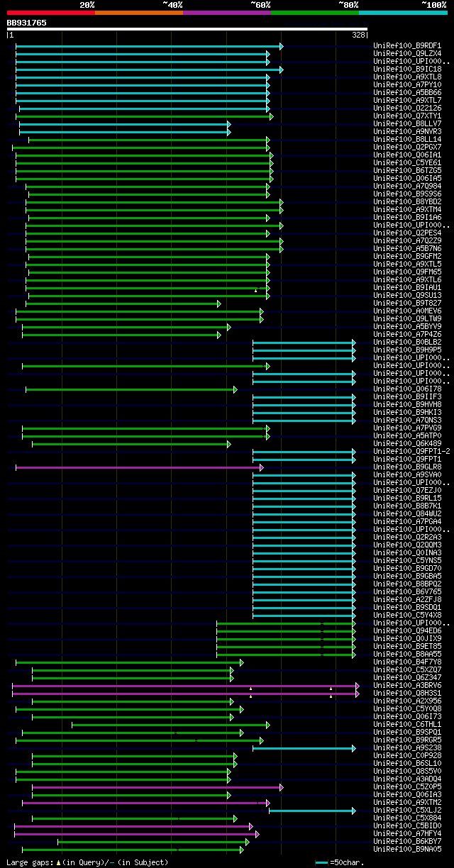Select label UniRef100_Q2PGX7
454x868 pixels.
tap(407, 148)
